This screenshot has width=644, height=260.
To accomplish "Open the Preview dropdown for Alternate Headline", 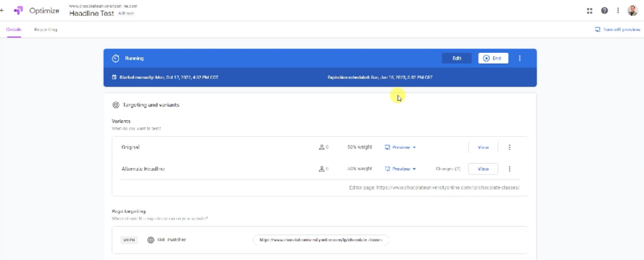I will coord(401,169).
